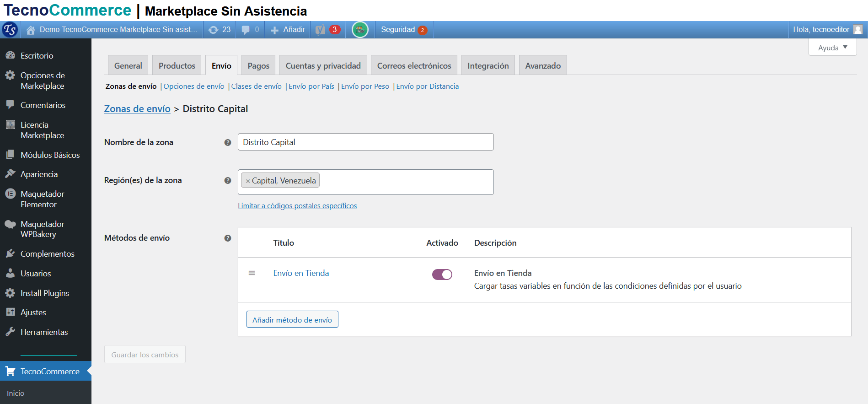Open the Correos electrónicos tab
The width and height of the screenshot is (868, 404).
(x=414, y=65)
